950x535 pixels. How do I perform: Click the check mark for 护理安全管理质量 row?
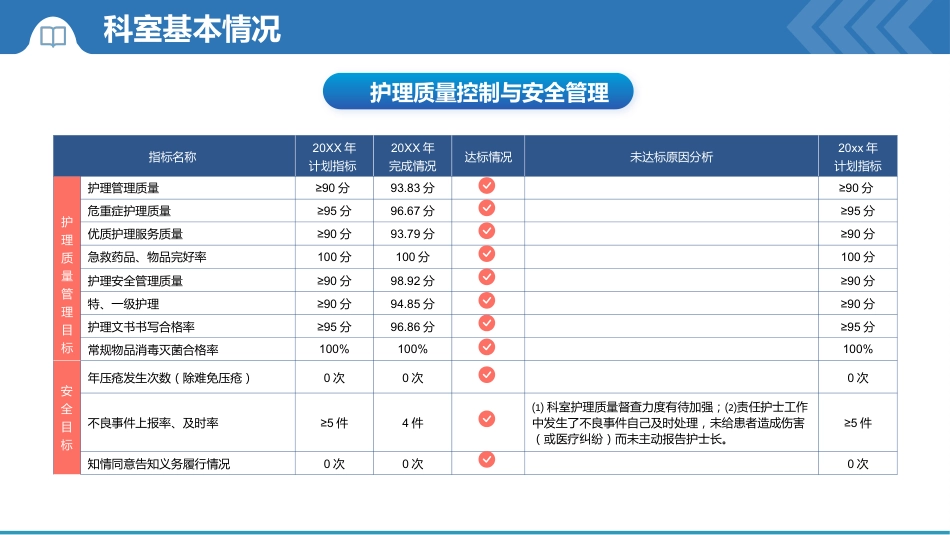pyautogui.click(x=487, y=277)
